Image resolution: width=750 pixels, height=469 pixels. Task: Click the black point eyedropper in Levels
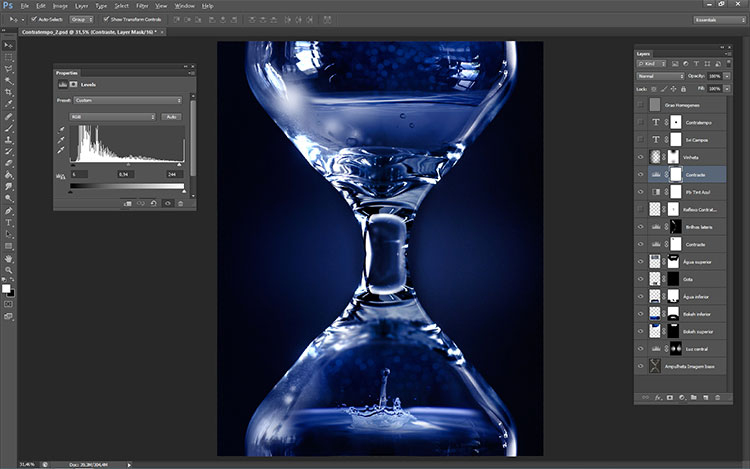tap(61, 130)
